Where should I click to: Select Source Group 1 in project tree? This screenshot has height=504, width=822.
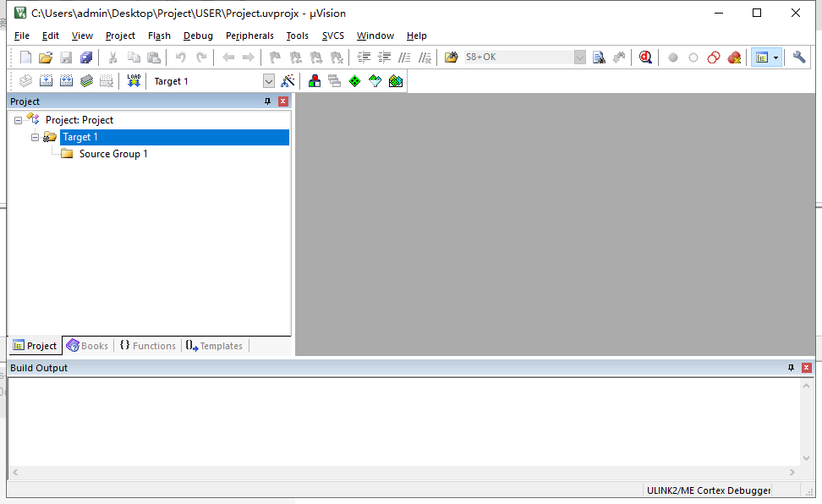(113, 154)
